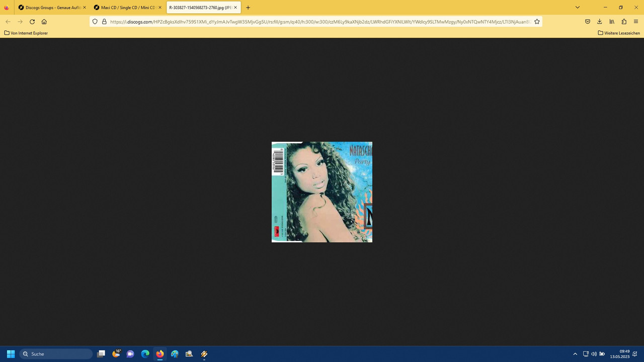Open the Windows Start menu
Viewport: 644px width, 362px height.
pos(11,354)
